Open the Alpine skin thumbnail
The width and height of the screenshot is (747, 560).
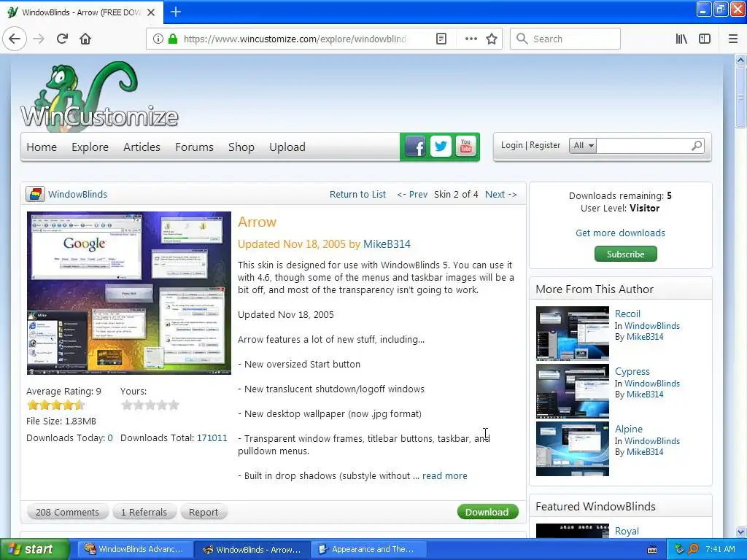pos(573,448)
